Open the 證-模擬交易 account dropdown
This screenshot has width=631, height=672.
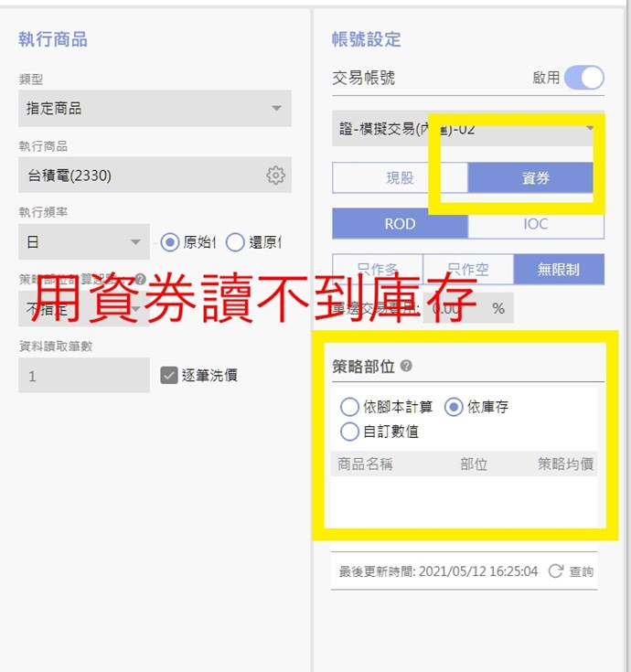[468, 129]
